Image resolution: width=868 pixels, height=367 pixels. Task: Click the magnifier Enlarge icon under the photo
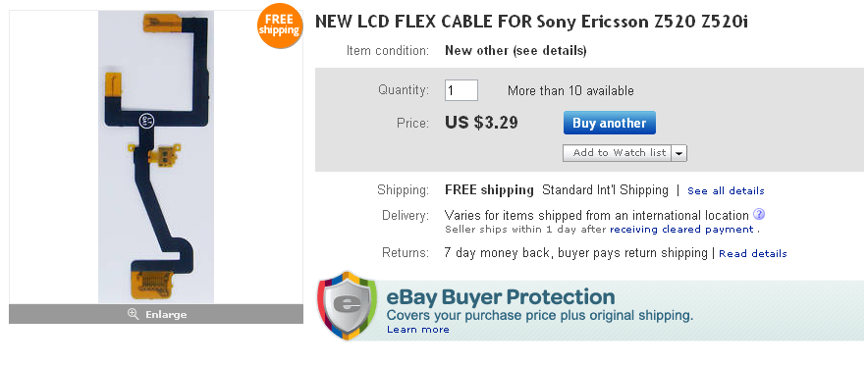click(x=133, y=314)
